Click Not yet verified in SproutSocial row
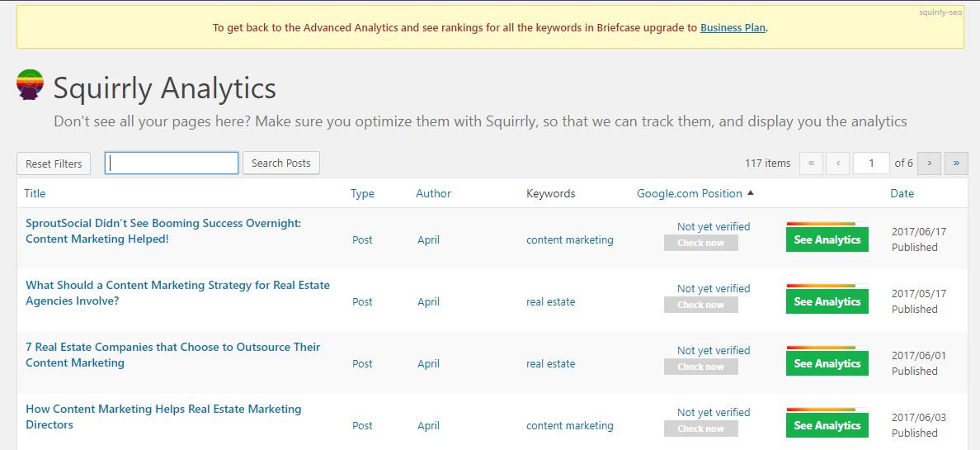 click(x=713, y=226)
